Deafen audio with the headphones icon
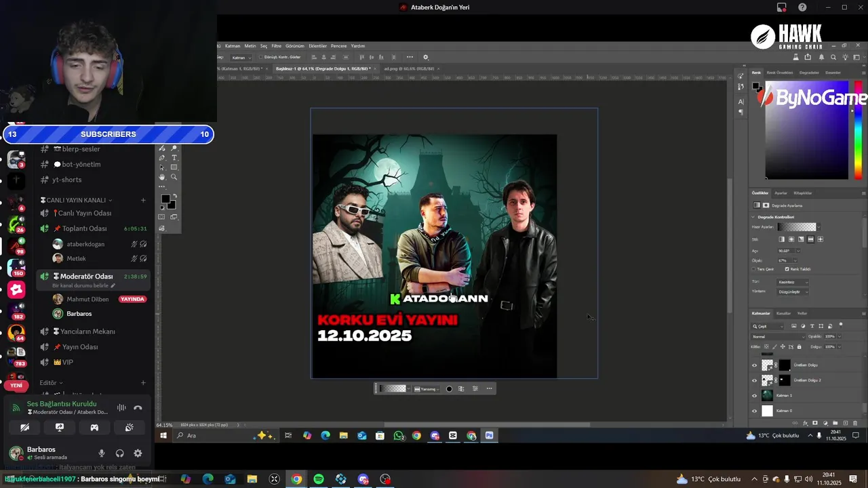This screenshot has width=868, height=488. [120, 453]
